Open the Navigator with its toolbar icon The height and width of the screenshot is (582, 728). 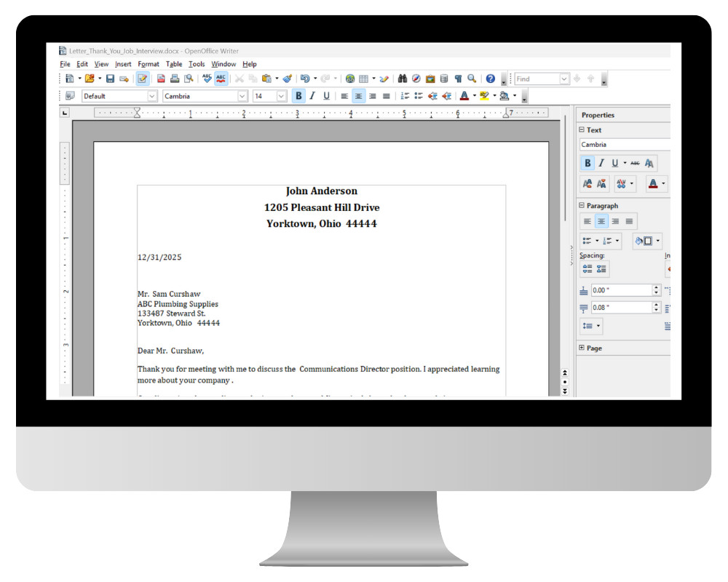pyautogui.click(x=415, y=79)
